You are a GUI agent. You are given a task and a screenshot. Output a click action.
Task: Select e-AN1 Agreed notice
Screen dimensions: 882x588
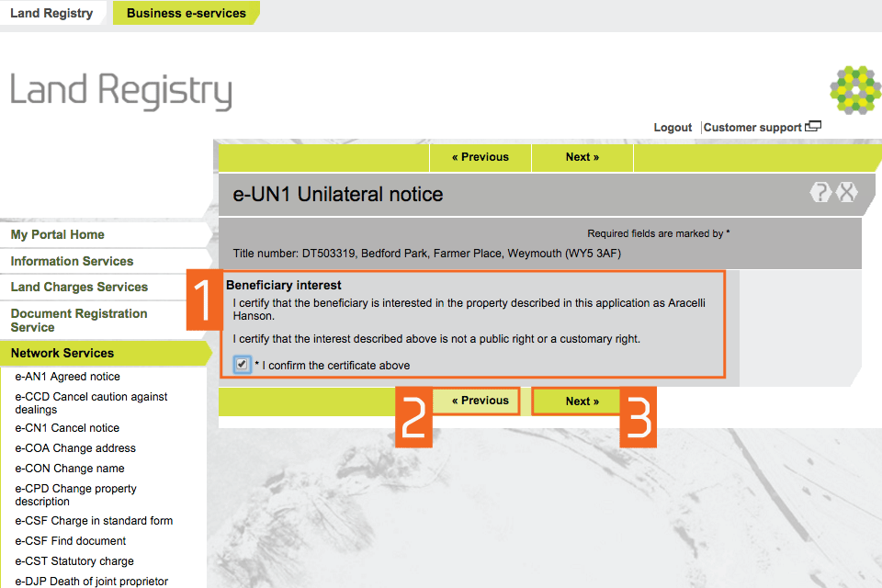point(67,377)
